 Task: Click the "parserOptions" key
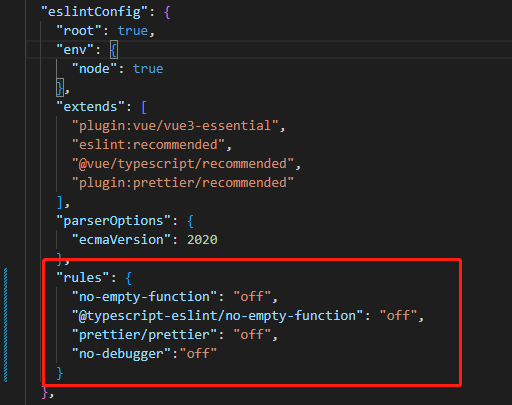[114, 221]
